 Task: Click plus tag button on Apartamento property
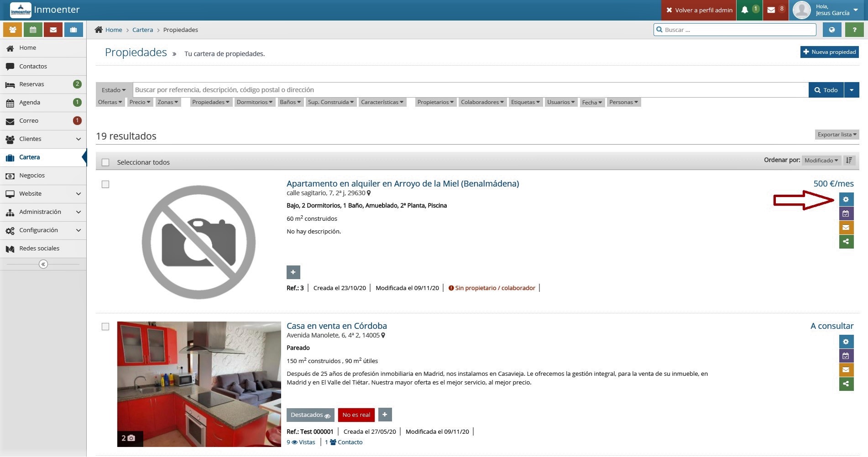pyautogui.click(x=293, y=272)
